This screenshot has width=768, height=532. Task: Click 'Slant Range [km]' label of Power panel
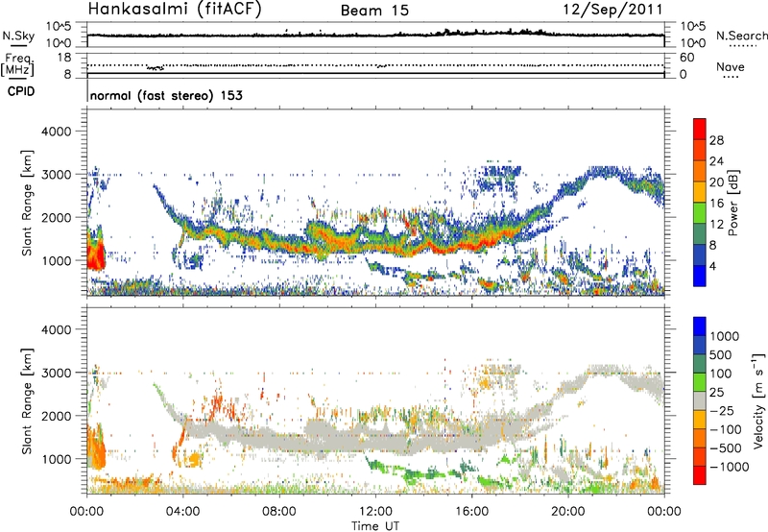tap(27, 203)
